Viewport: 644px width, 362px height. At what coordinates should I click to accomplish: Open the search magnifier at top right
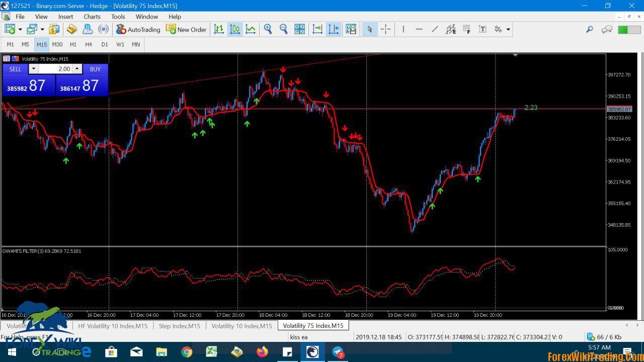tap(590, 29)
